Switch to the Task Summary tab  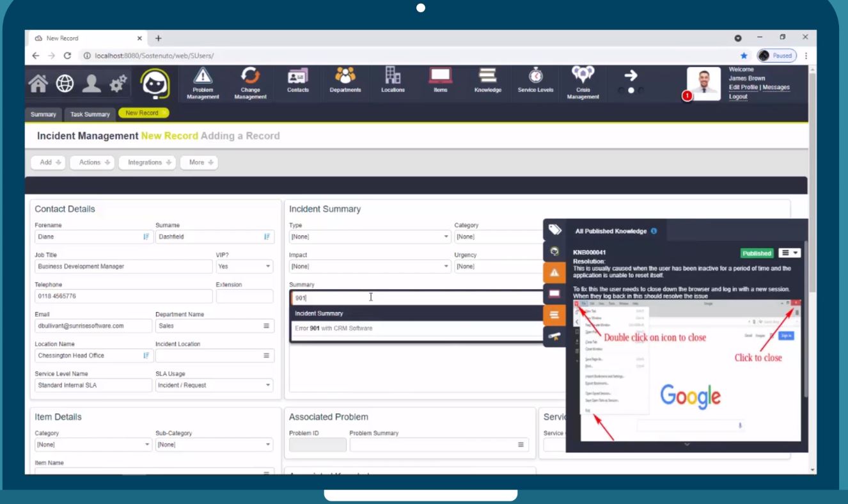pos(90,114)
